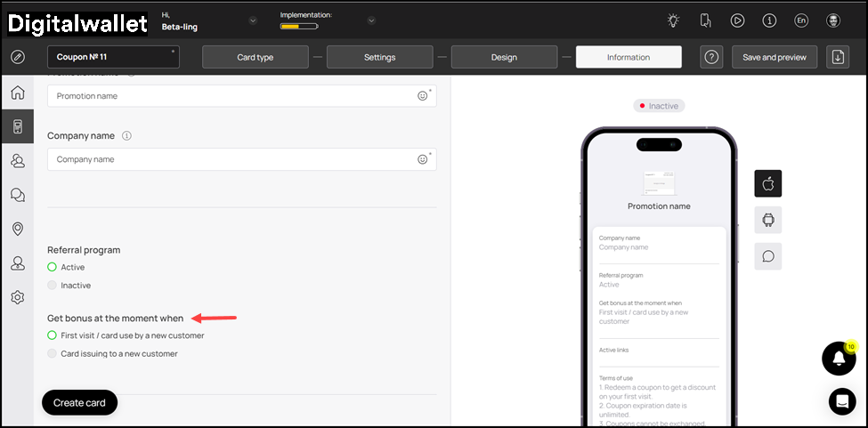Open the chat messages sidebar icon

[x=17, y=195]
